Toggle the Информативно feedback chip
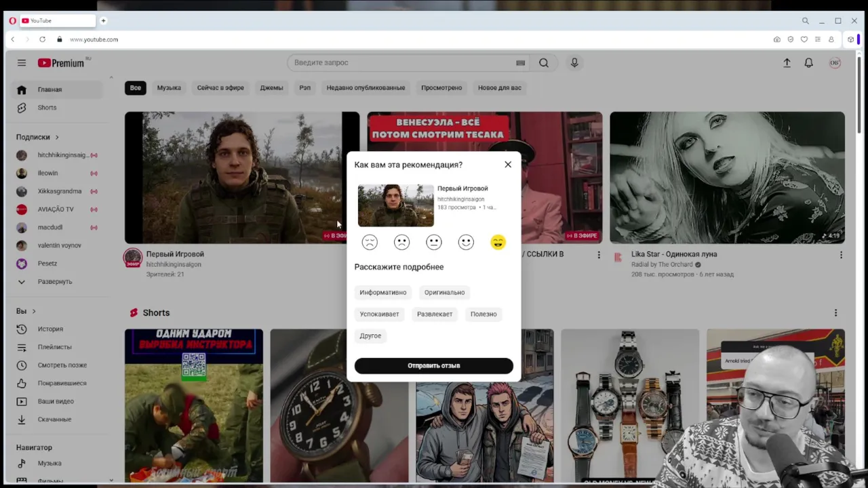This screenshot has height=488, width=868. (x=383, y=292)
